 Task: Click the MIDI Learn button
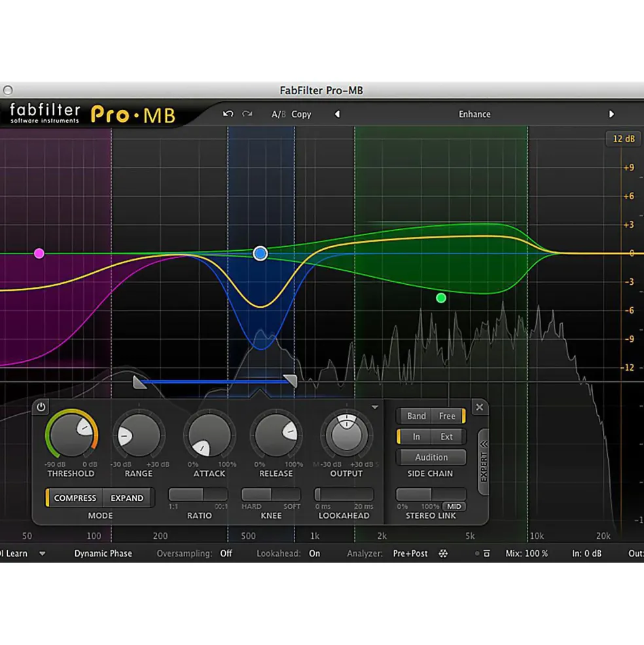14,554
